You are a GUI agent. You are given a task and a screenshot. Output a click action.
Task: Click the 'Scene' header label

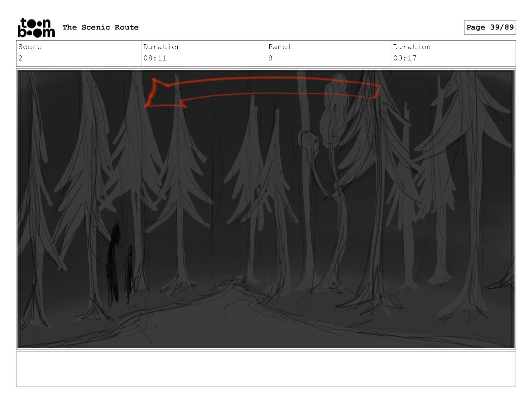(30, 47)
